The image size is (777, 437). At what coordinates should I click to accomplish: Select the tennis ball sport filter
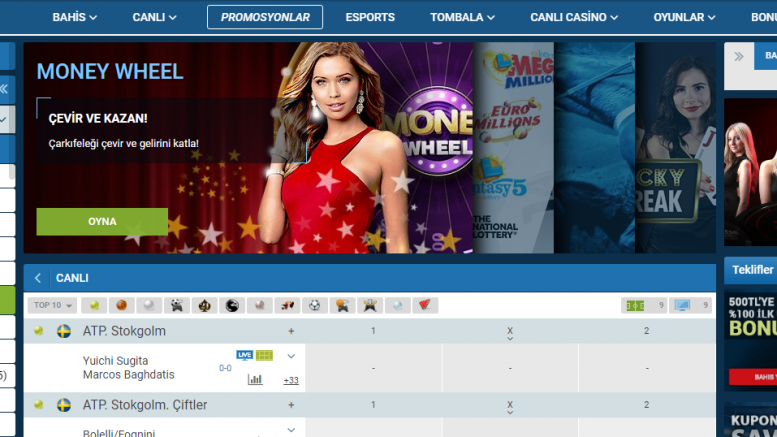pos(95,305)
